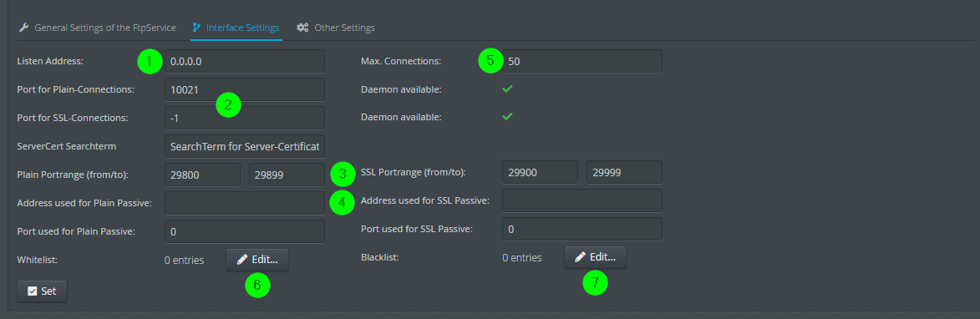Click the checkmark icon on the Set button
The width and height of the screenshot is (980, 319).
coord(33,291)
